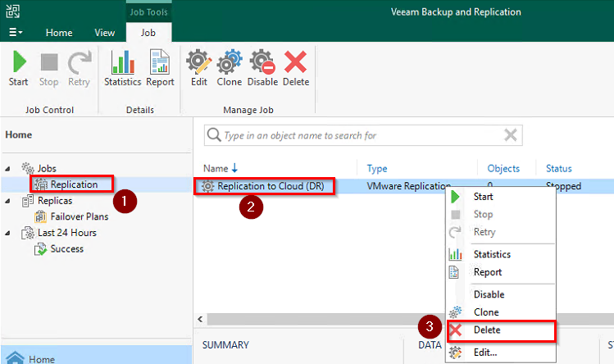Screen dimensions: 614x364
Task: Click the magnifier search icon
Action: coord(214,135)
